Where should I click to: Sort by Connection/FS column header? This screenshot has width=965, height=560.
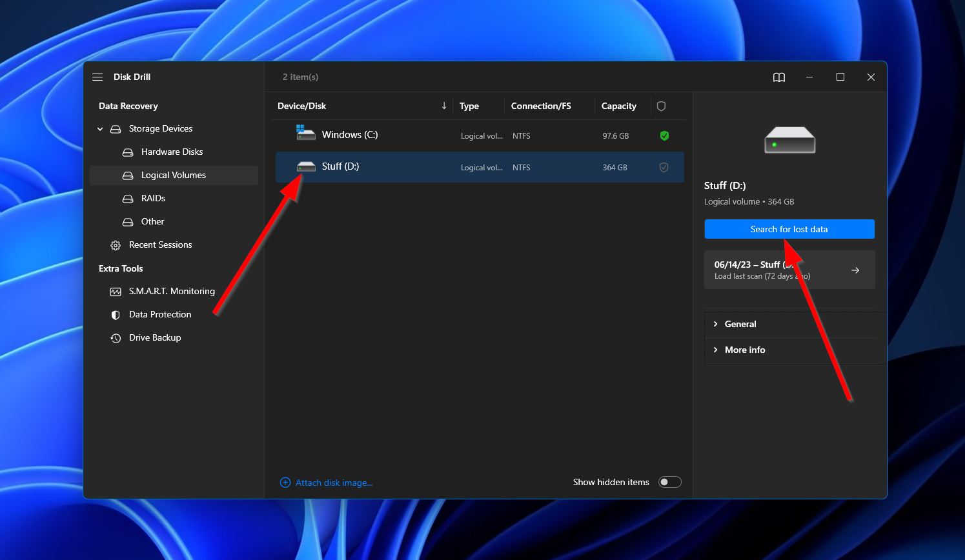tap(541, 106)
